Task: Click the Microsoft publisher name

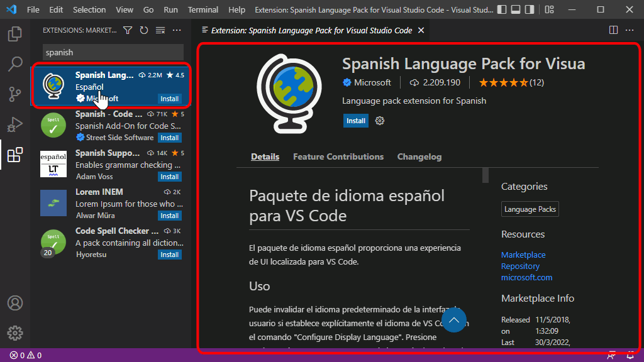Action: (x=372, y=82)
